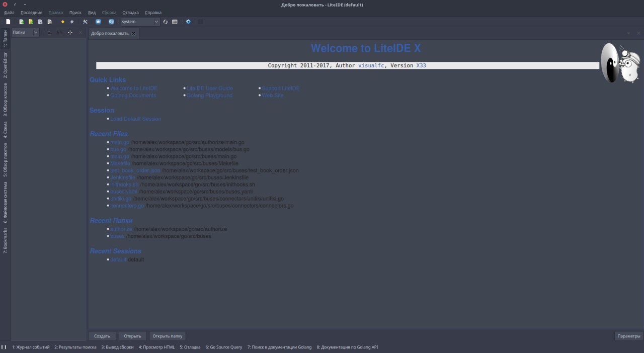Click the Open file toolbar icon
Image resolution: width=644 pixels, height=353 pixels.
point(22,22)
